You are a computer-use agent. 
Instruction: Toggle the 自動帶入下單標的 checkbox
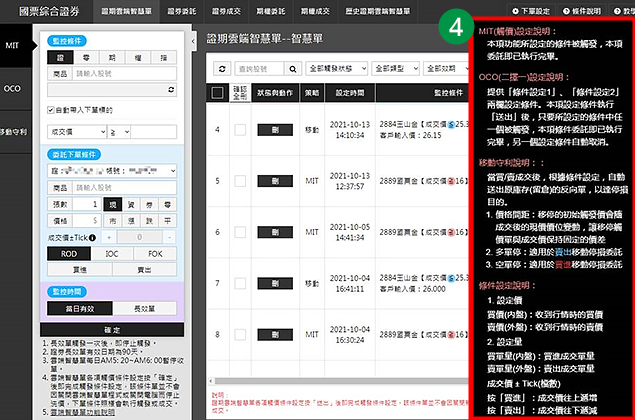(51, 110)
